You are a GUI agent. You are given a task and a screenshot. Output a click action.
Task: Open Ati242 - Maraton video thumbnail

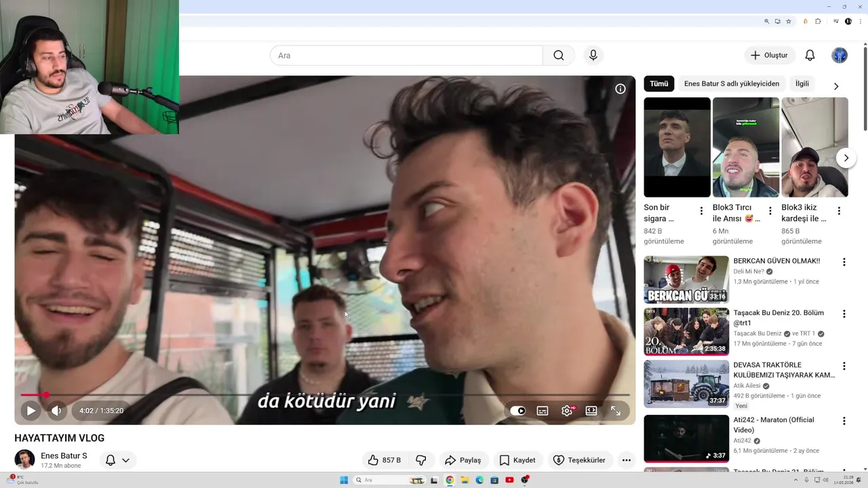tap(686, 439)
